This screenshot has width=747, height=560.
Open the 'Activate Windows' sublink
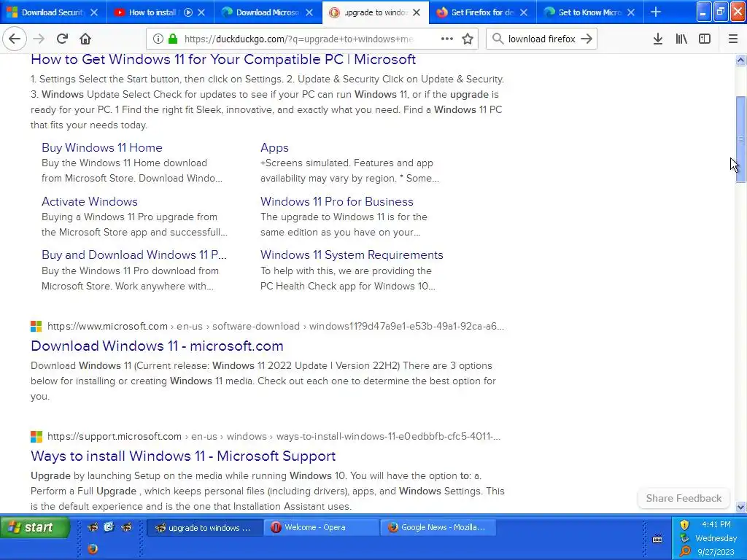[90, 201]
